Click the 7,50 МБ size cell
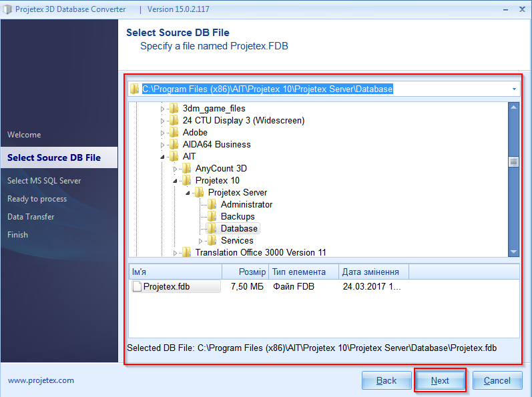532x397 pixels. coord(247,286)
